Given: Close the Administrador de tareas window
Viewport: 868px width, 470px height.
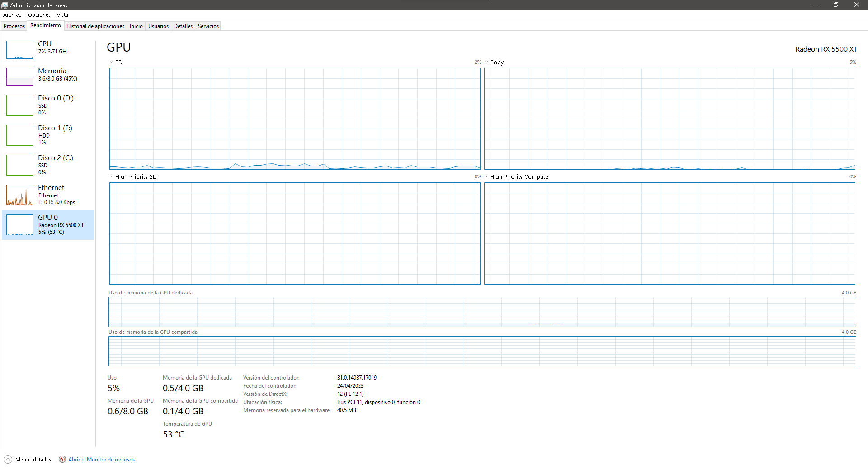Looking at the screenshot, I should (x=857, y=5).
